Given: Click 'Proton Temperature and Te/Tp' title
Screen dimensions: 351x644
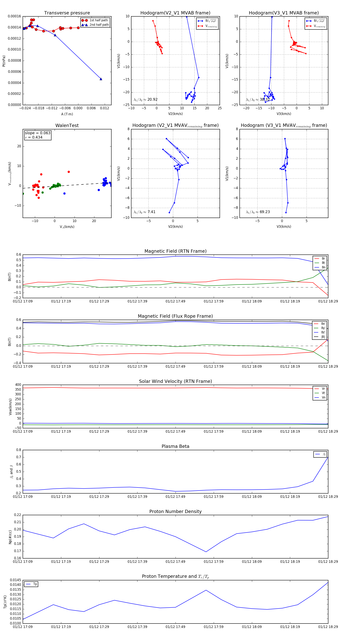Looking at the screenshot, I should coord(175,576).
